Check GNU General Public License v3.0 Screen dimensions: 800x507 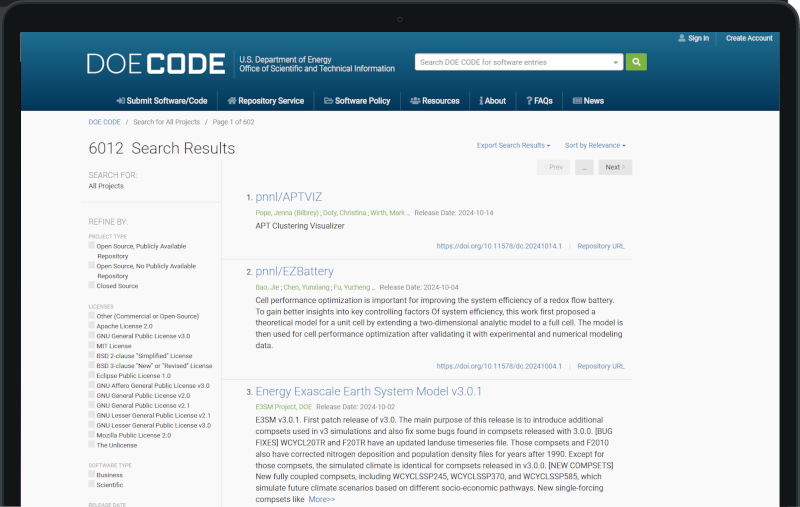tap(92, 335)
